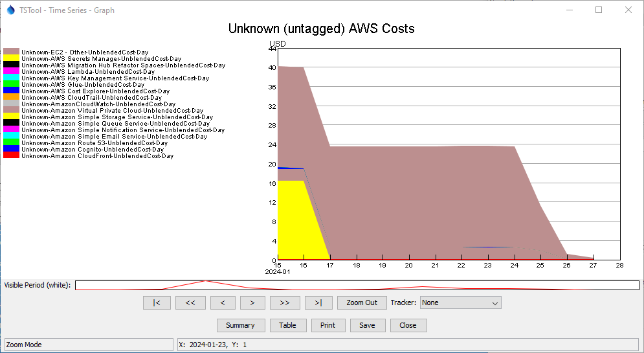Click the Unknown-Amazon CloudFront legend label
Image resolution: width=644 pixels, height=353 pixels.
(97, 156)
